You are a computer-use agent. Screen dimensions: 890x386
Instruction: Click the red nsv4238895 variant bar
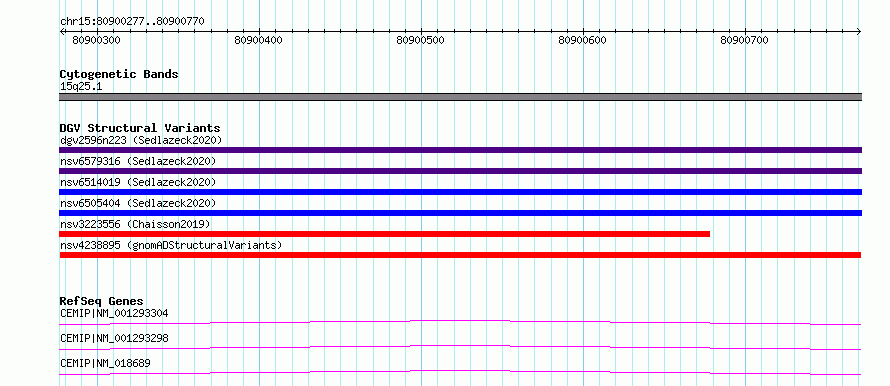[460, 255]
